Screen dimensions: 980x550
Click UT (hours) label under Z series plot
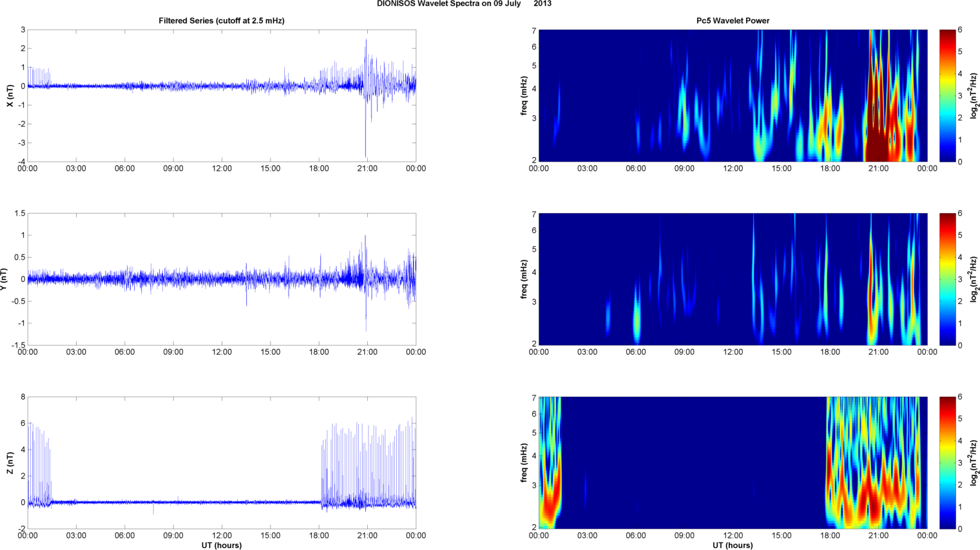tap(222, 545)
